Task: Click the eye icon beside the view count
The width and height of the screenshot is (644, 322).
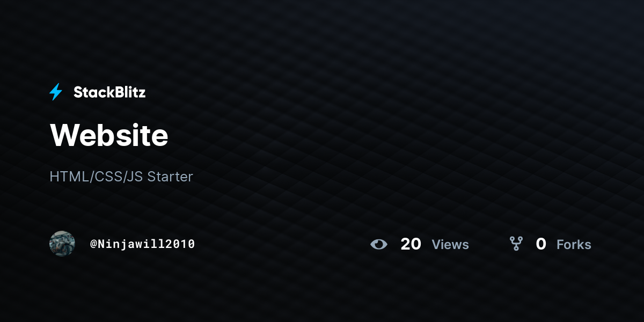Action: [379, 244]
